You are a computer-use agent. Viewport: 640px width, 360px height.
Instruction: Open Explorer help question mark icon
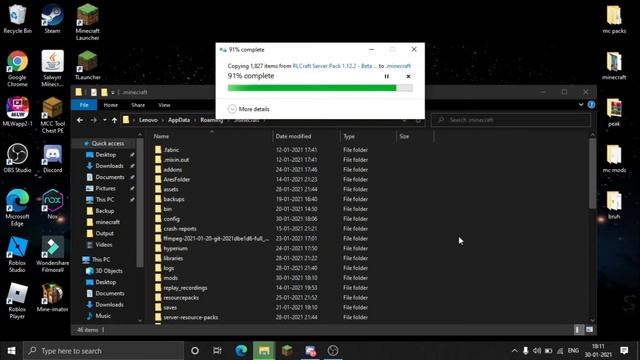[x=591, y=105]
